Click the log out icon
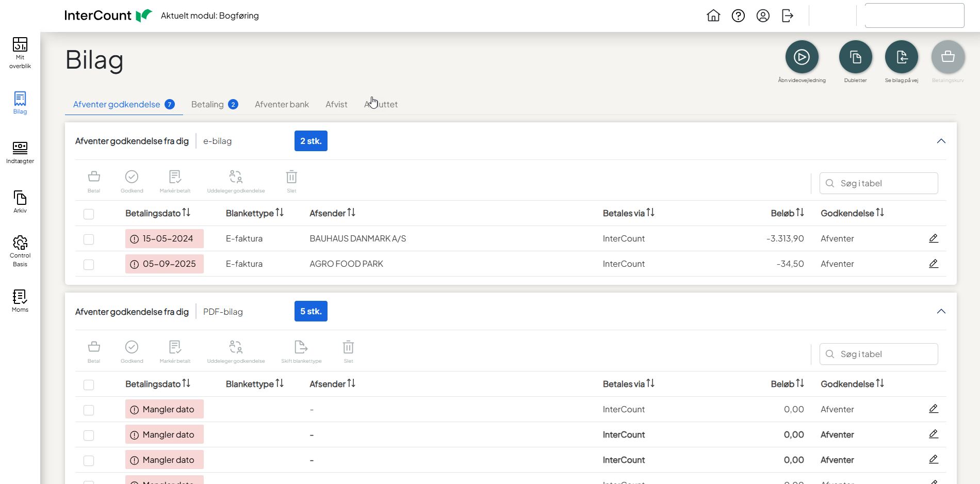 pos(788,16)
